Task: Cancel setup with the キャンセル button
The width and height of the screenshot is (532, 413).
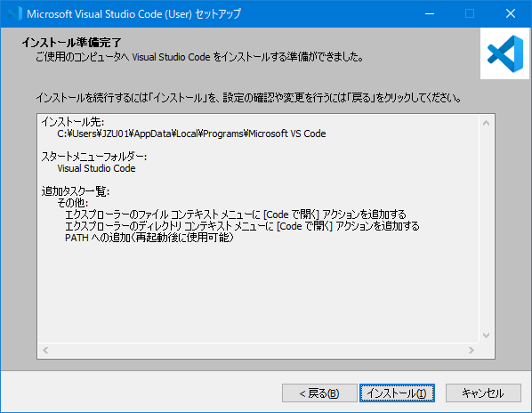Action: [x=483, y=393]
